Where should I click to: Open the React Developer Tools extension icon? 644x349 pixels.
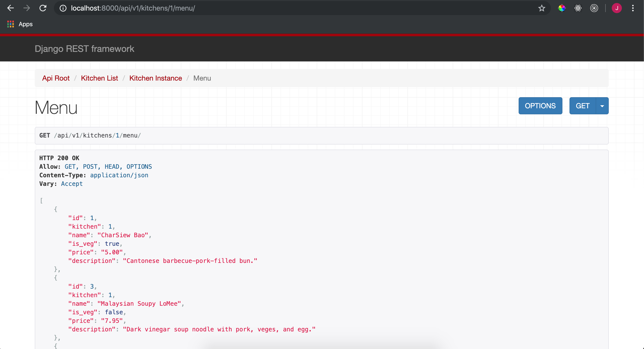(x=578, y=8)
